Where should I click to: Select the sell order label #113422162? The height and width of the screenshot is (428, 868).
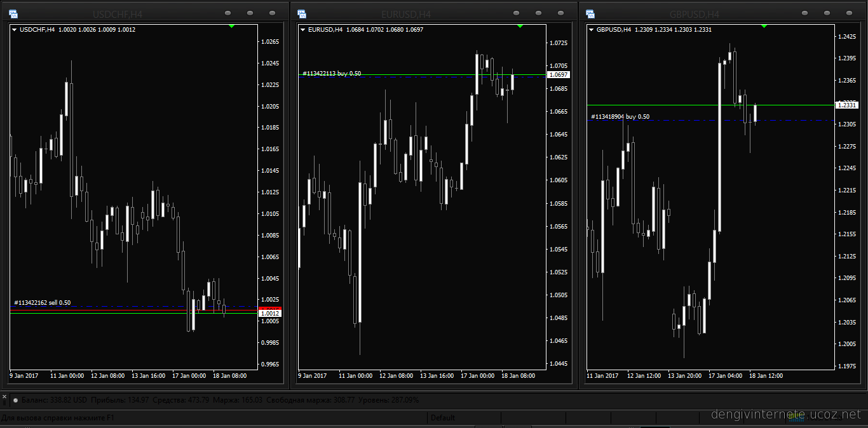(x=42, y=303)
